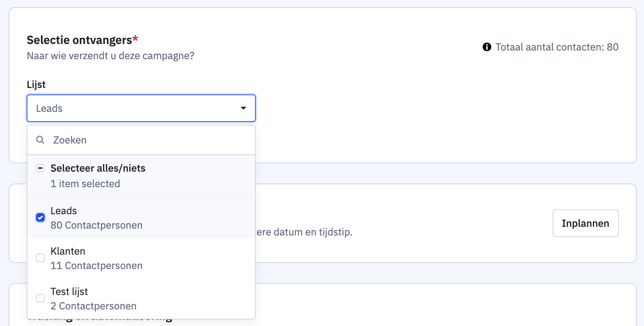The height and width of the screenshot is (326, 644).
Task: Click the '80 Contactpersonen' subtitle under Leads
Action: pyautogui.click(x=97, y=225)
